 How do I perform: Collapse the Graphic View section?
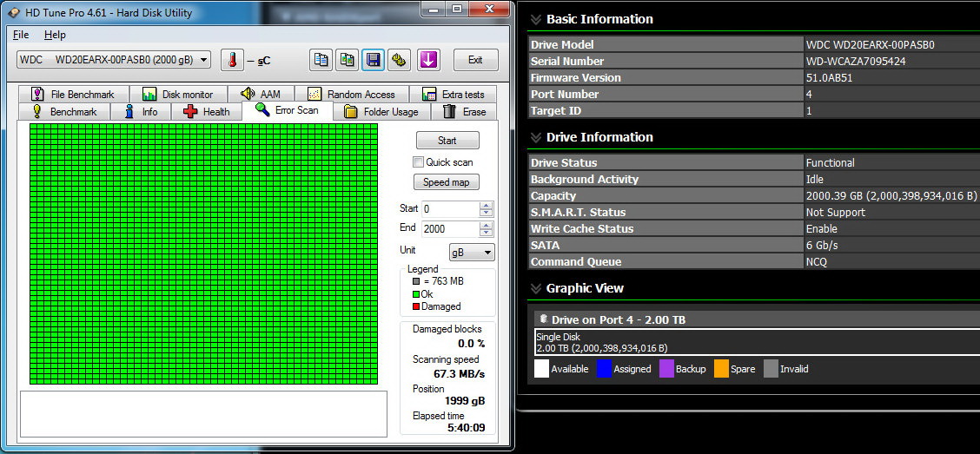(x=535, y=288)
